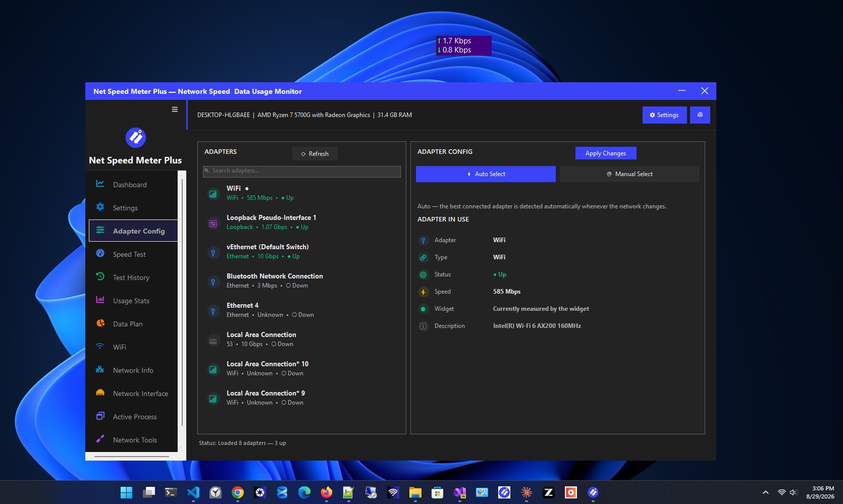Open Windows Start menu in taskbar
Image resolution: width=843 pixels, height=504 pixels.
126,492
